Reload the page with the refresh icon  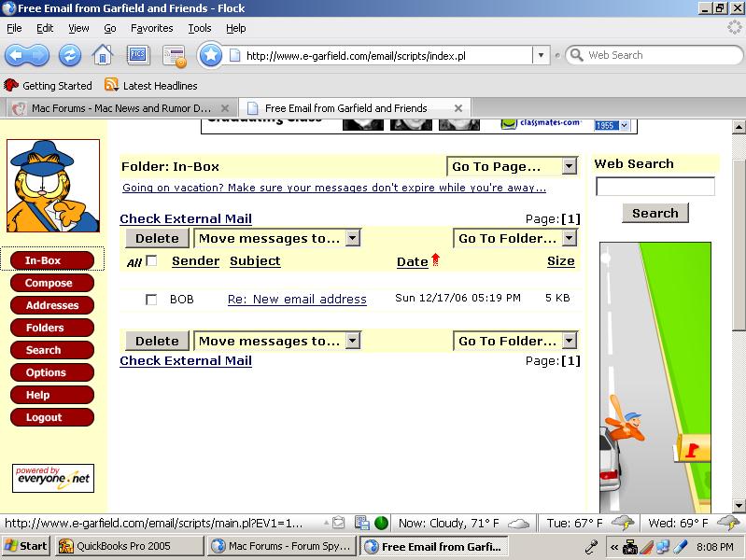[x=70, y=56]
